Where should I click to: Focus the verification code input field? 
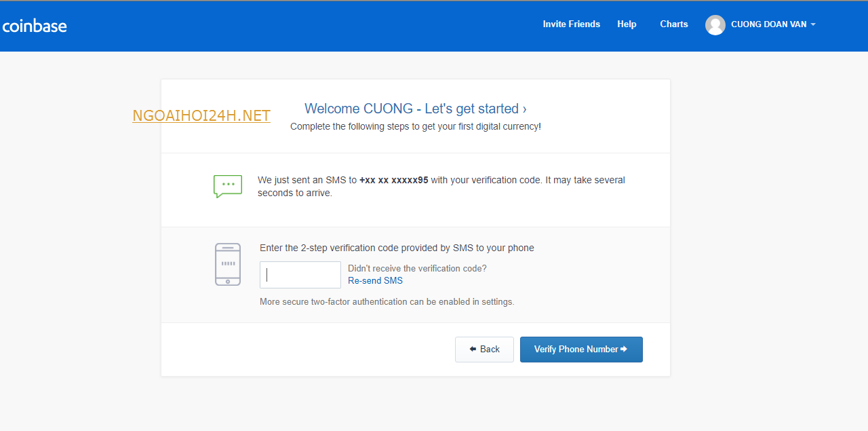(x=300, y=275)
